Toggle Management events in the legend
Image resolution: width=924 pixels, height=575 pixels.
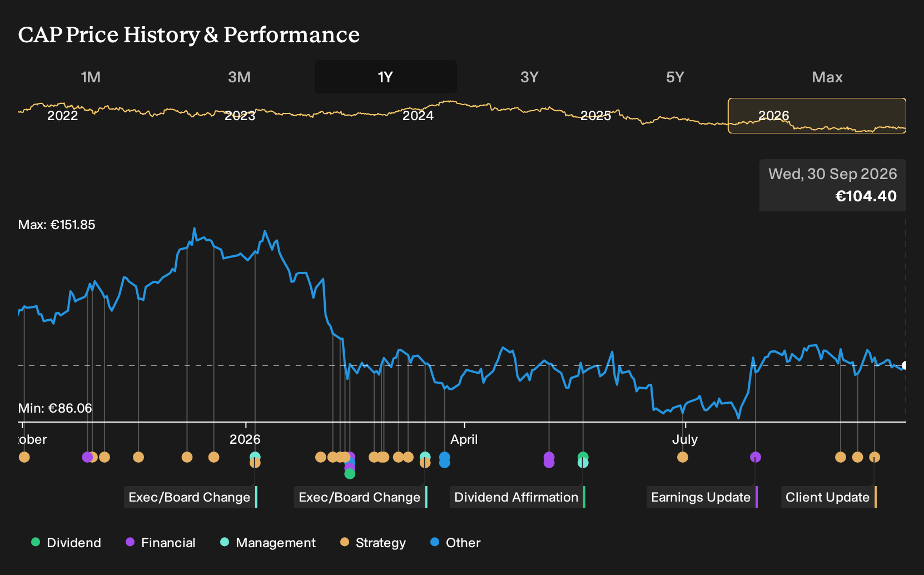[268, 543]
